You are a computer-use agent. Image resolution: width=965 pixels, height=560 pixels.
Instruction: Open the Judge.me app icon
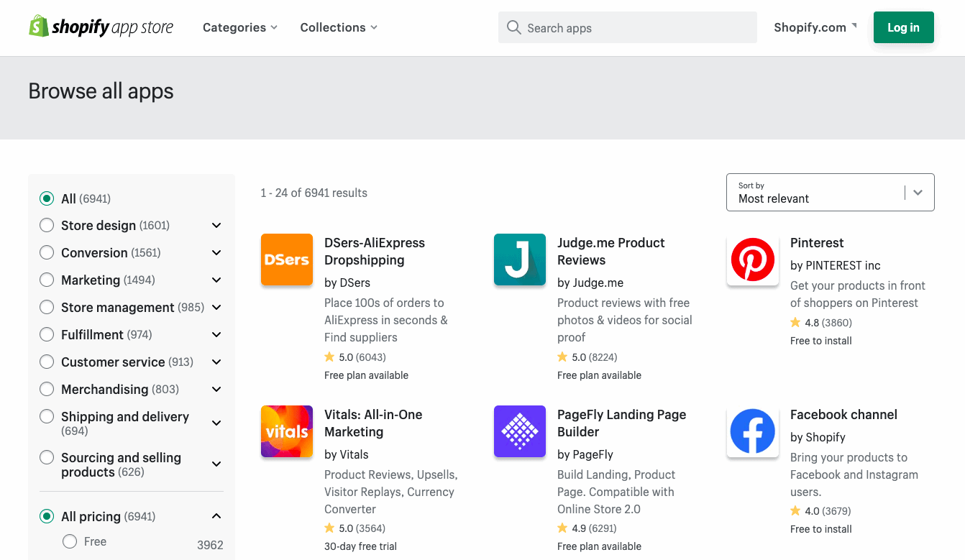pos(519,260)
